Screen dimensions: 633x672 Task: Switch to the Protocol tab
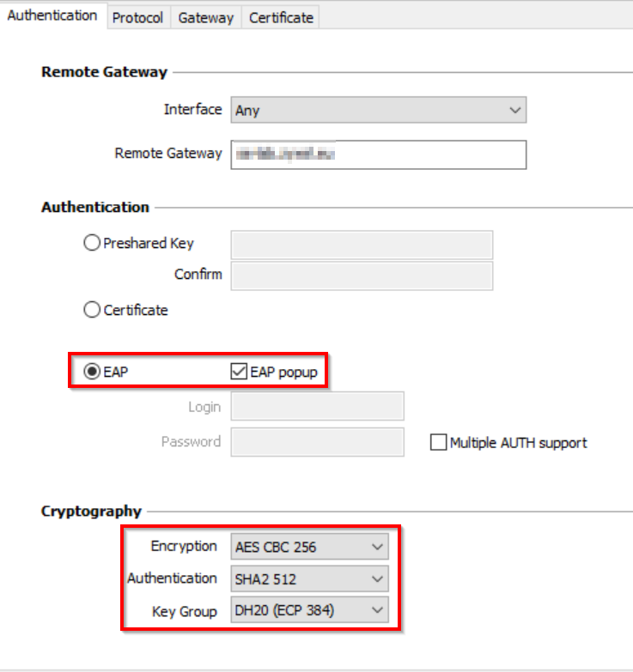[x=137, y=17]
